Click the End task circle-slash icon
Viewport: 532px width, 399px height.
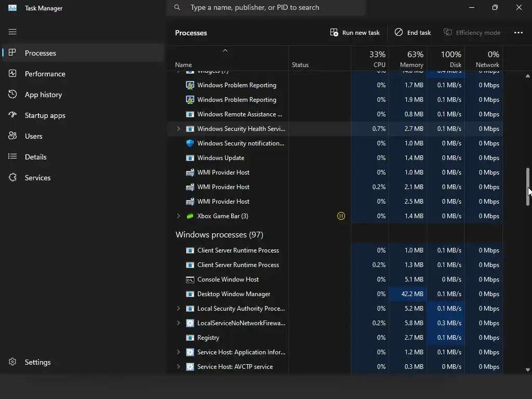coord(398,32)
